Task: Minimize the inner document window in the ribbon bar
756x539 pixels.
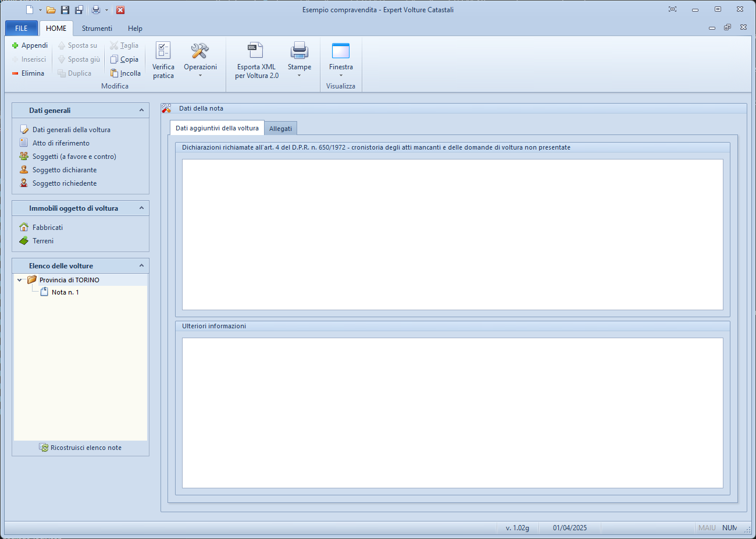Action: [x=712, y=28]
